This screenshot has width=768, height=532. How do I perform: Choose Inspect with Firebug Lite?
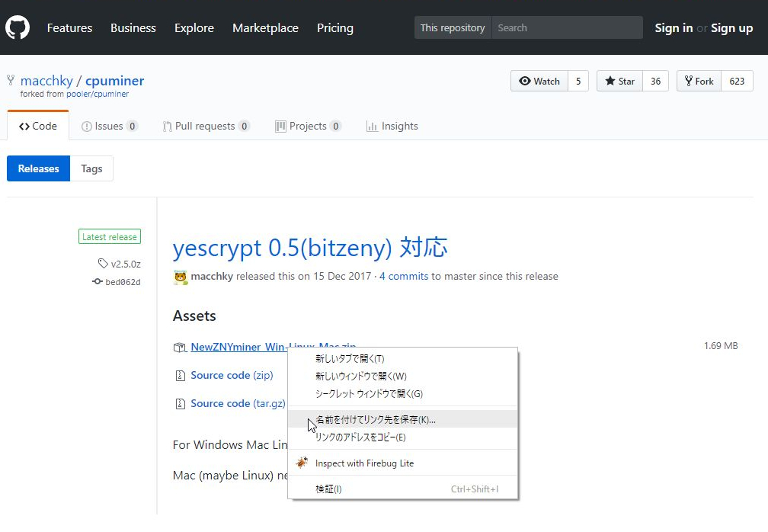point(402,463)
